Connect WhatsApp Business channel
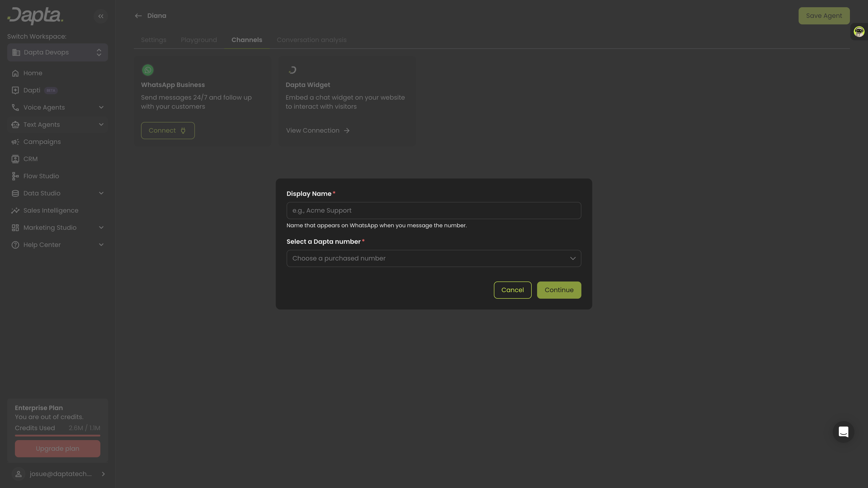 point(168,130)
